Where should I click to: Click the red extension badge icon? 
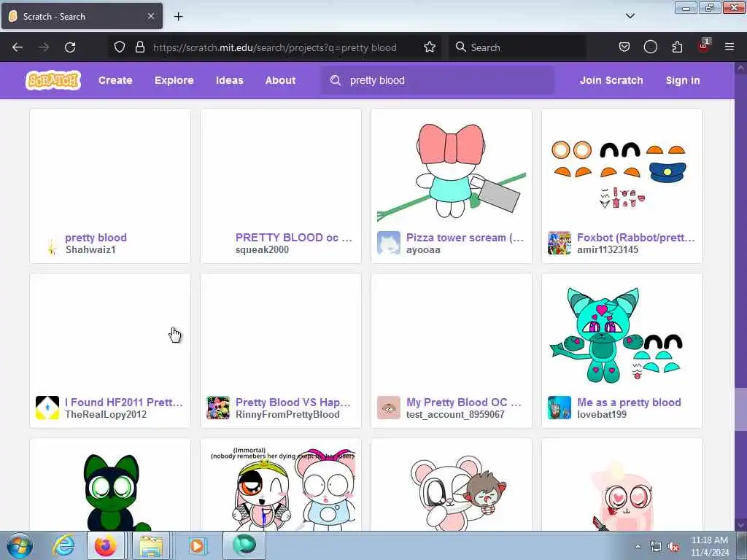coord(703,47)
